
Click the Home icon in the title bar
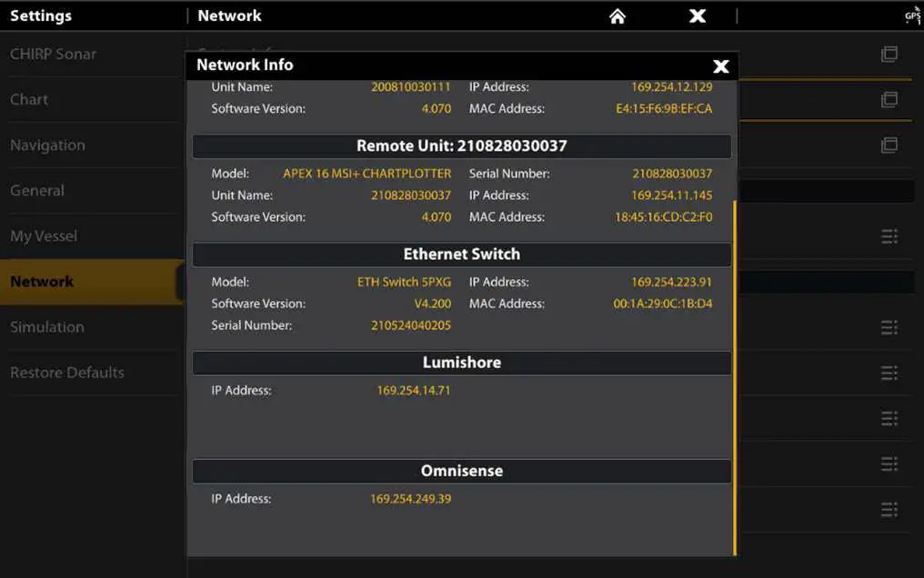[x=617, y=15]
